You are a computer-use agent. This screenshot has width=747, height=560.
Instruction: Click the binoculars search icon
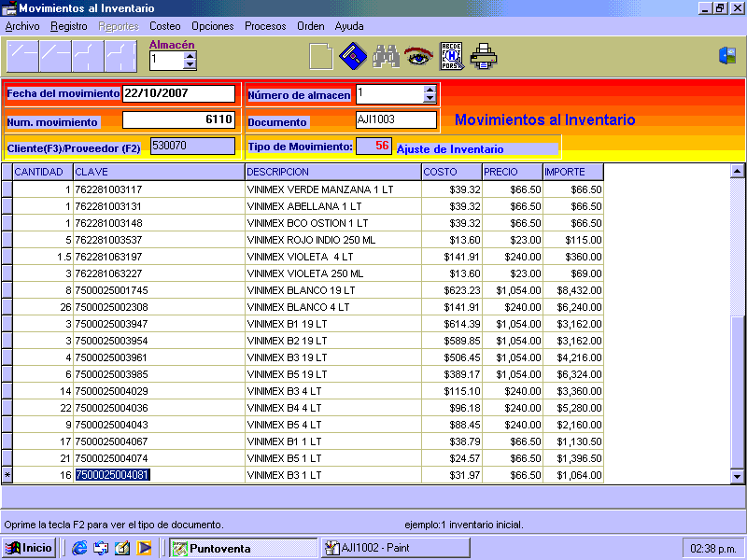pyautogui.click(x=386, y=57)
